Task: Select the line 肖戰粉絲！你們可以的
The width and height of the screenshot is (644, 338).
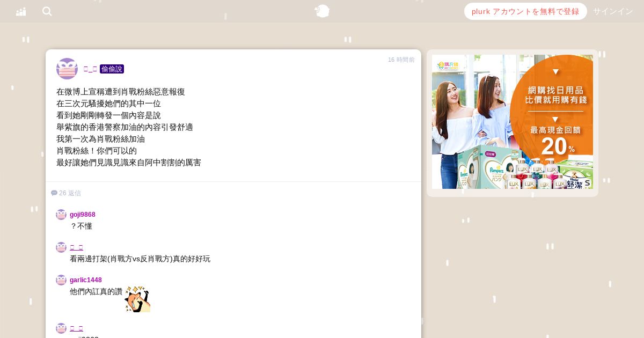Action: (x=97, y=151)
